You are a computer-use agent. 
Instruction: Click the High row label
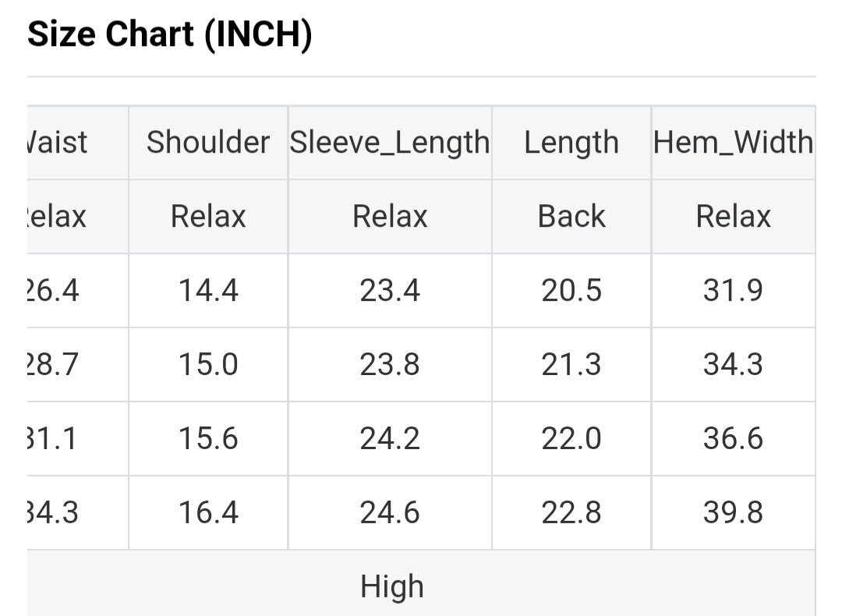click(x=391, y=586)
